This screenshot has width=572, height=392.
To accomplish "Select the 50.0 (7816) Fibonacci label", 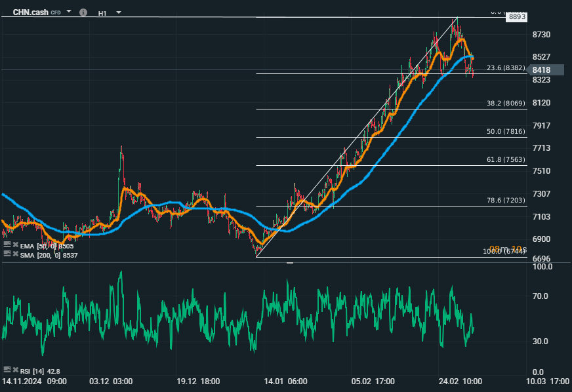I will tap(506, 131).
